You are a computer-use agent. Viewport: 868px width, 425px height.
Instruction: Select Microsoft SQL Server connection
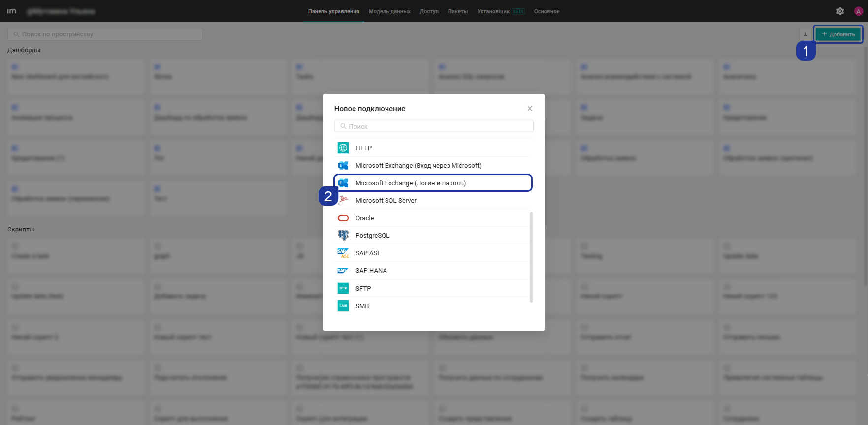click(433, 200)
